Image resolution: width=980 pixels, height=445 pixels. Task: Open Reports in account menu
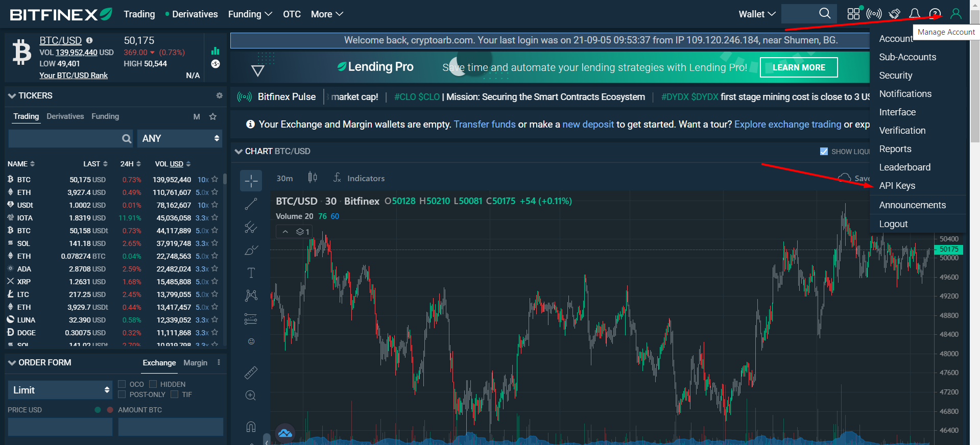pyautogui.click(x=895, y=149)
